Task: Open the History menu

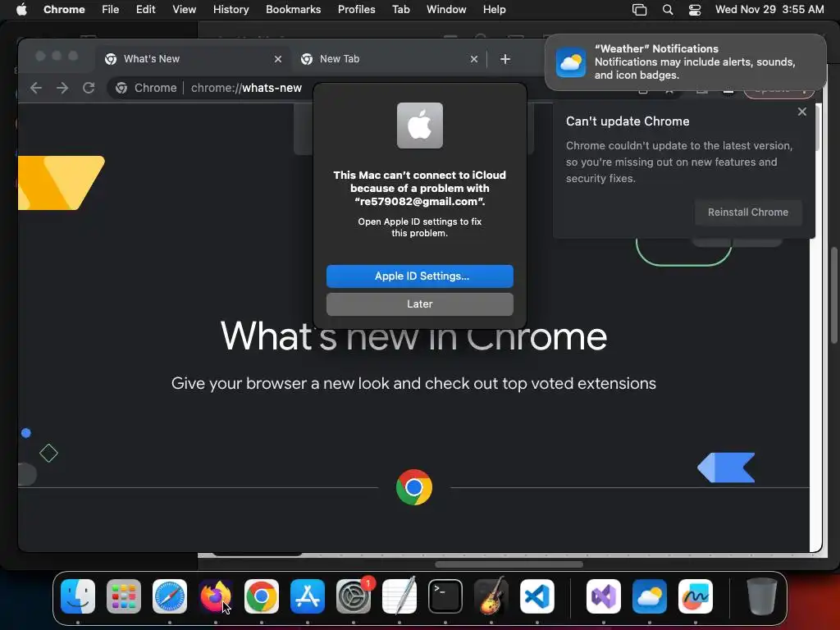Action: click(231, 10)
